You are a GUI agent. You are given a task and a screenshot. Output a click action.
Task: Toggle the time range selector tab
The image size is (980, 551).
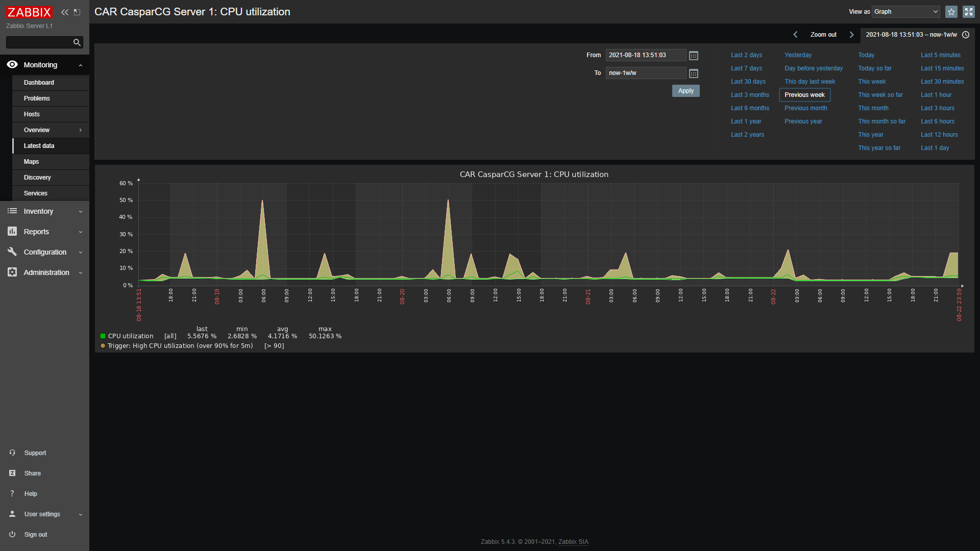click(x=917, y=35)
